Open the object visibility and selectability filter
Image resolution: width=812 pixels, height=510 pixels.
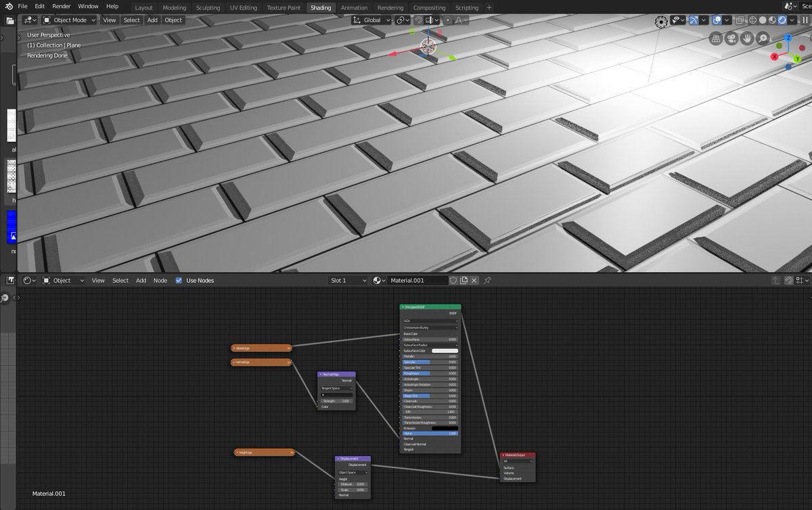pyautogui.click(x=678, y=20)
